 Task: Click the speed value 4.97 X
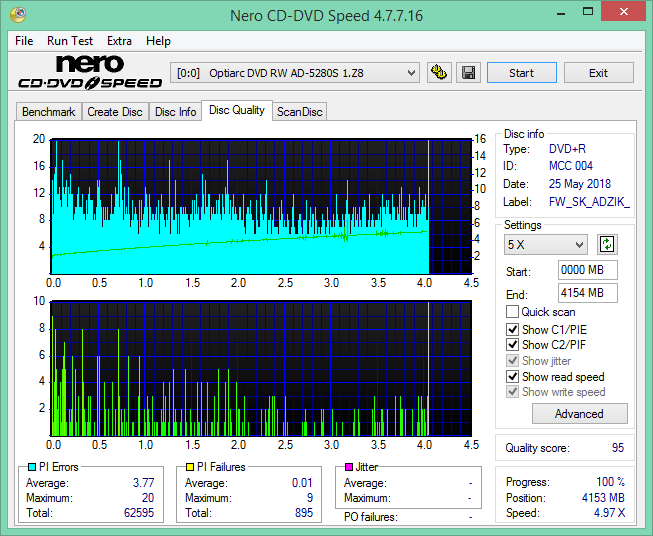[609, 513]
